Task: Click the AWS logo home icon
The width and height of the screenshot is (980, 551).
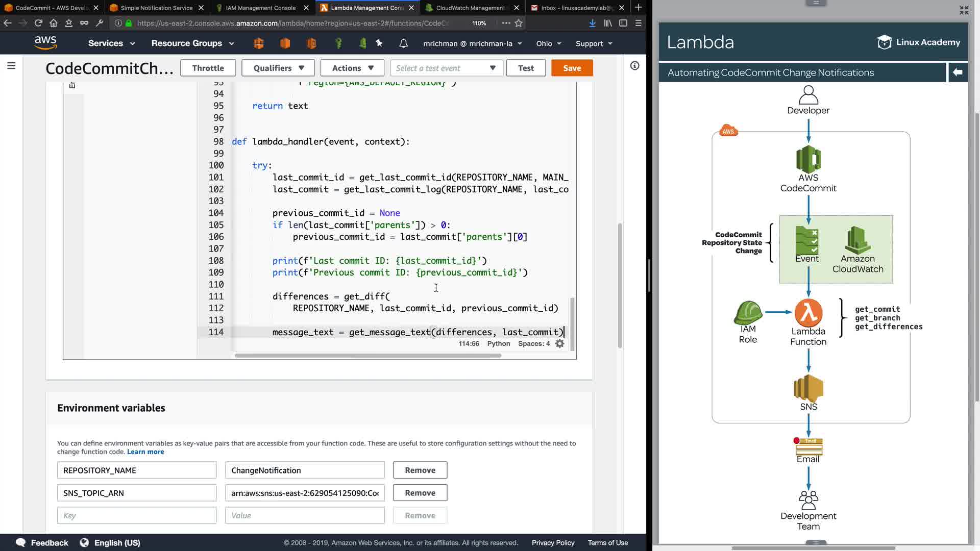Action: tap(45, 43)
